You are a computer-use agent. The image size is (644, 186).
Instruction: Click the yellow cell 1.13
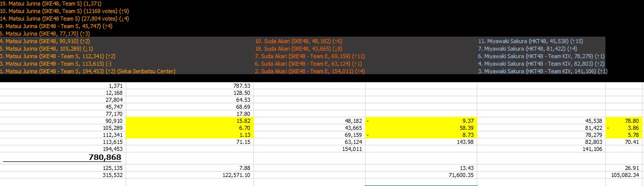(x=189, y=135)
